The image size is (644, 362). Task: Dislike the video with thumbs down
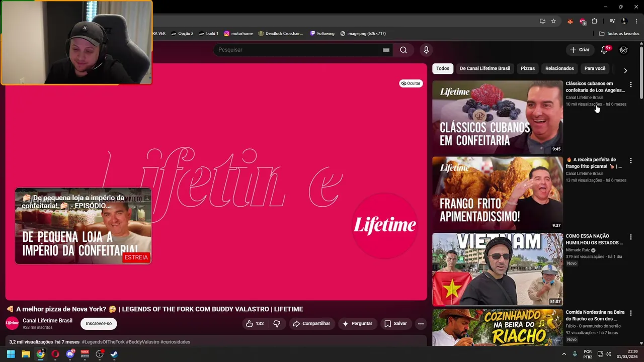click(277, 324)
